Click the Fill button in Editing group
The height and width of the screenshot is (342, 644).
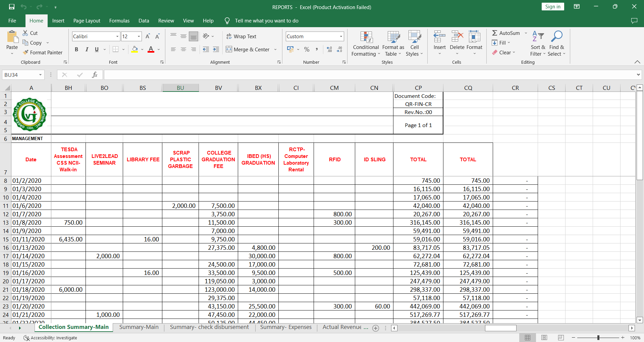[x=501, y=43]
